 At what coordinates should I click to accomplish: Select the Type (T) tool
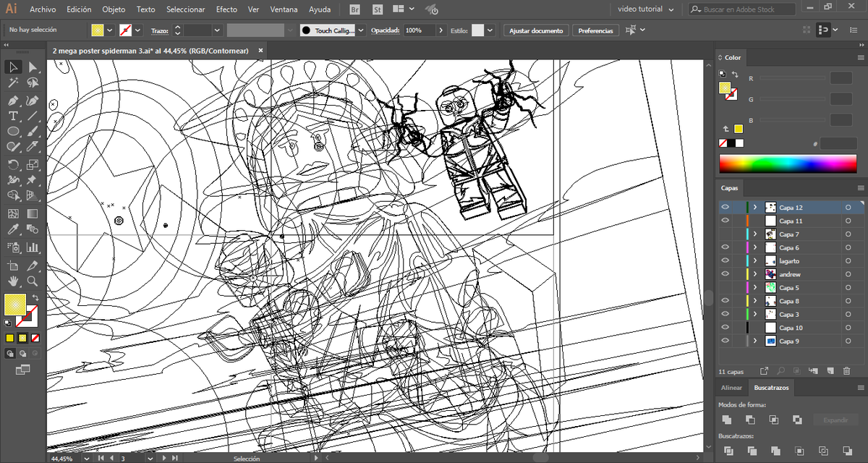[x=13, y=116]
